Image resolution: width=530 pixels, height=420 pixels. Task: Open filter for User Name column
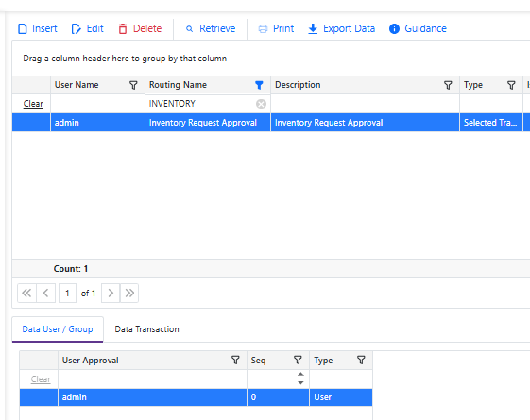[133, 85]
